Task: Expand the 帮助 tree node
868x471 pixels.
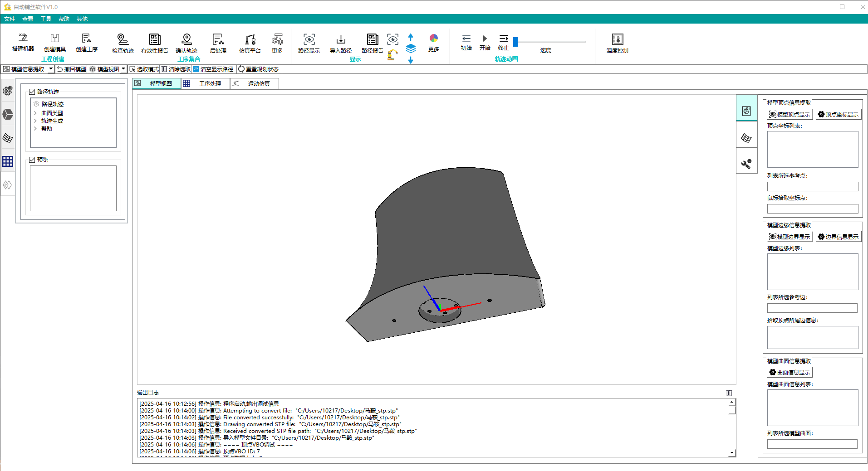Action: tap(35, 128)
